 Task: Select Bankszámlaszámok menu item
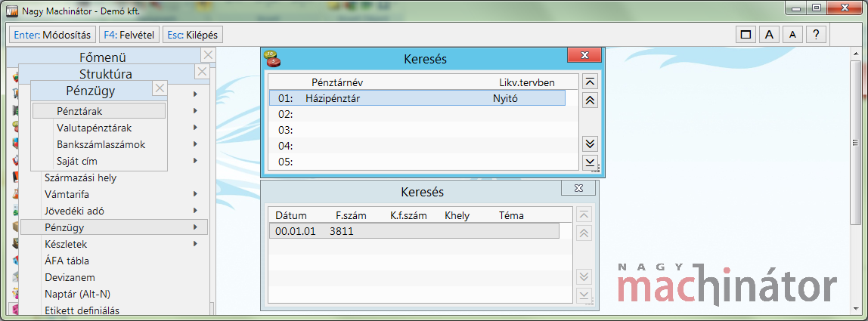pyautogui.click(x=101, y=144)
